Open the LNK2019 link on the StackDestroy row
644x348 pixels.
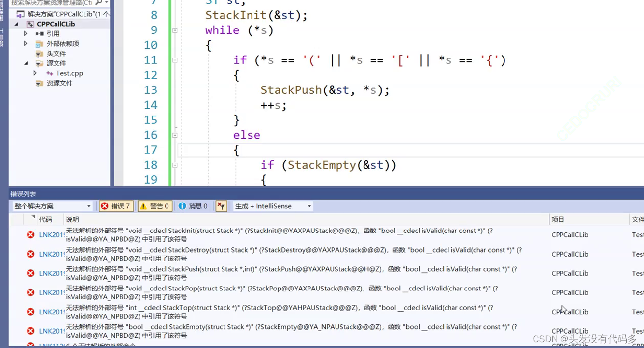[52, 254]
